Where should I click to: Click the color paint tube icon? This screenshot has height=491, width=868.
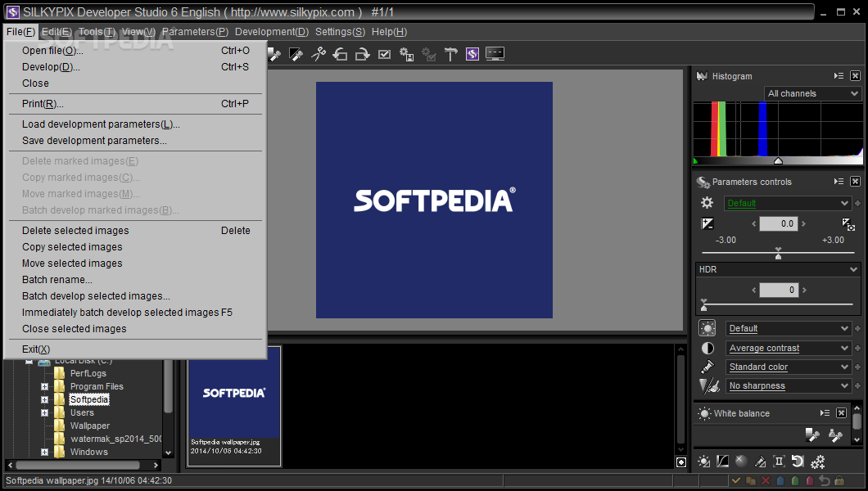pos(708,367)
